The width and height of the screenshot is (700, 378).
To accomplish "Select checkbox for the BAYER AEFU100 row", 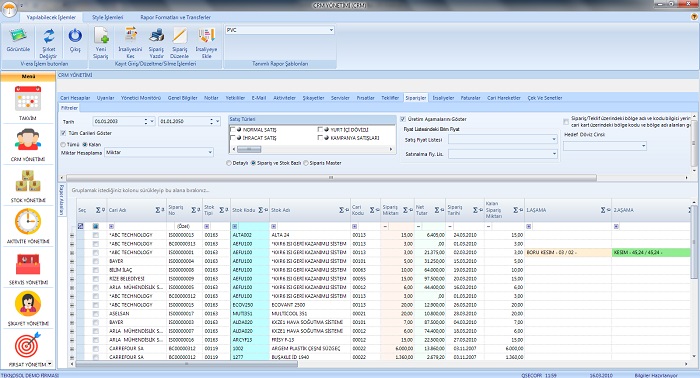I will (x=96, y=262).
